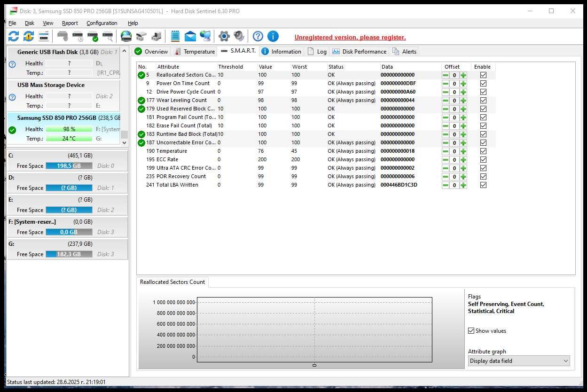Switch to the Alerts tab
This screenshot has width=587, height=392.
(x=405, y=52)
